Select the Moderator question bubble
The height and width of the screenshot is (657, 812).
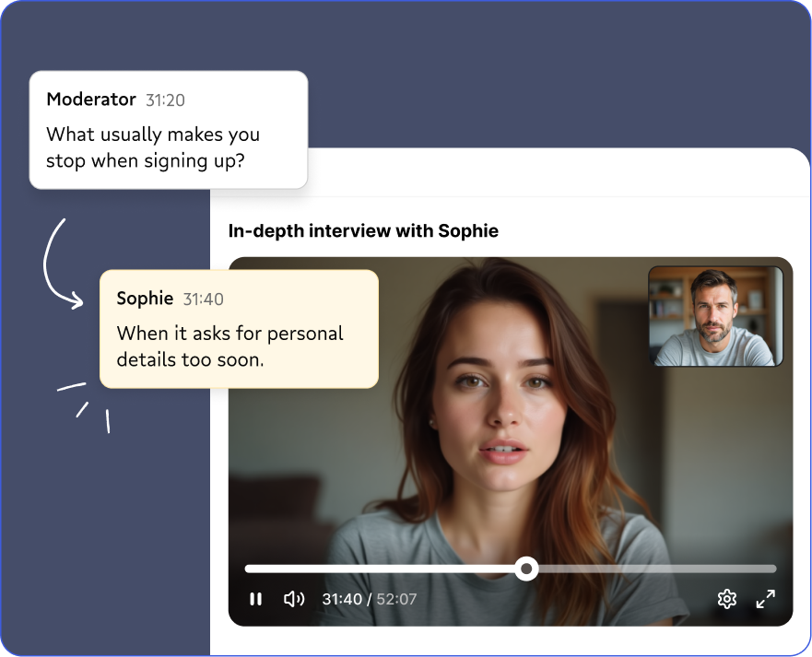click(x=169, y=129)
